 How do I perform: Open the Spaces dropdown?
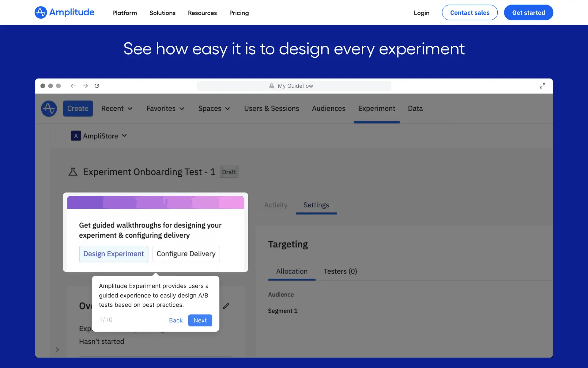pos(214,109)
